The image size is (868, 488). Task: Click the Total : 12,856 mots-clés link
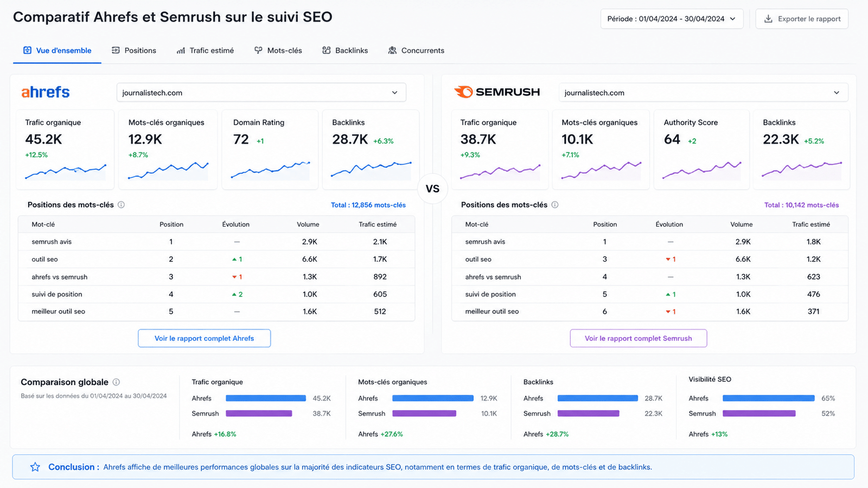tap(368, 205)
